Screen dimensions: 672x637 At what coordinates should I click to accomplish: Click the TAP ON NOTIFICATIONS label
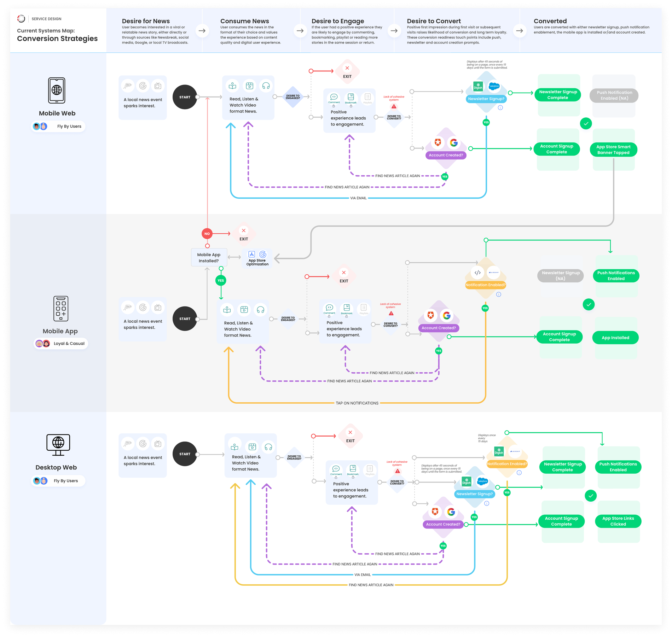click(x=357, y=403)
